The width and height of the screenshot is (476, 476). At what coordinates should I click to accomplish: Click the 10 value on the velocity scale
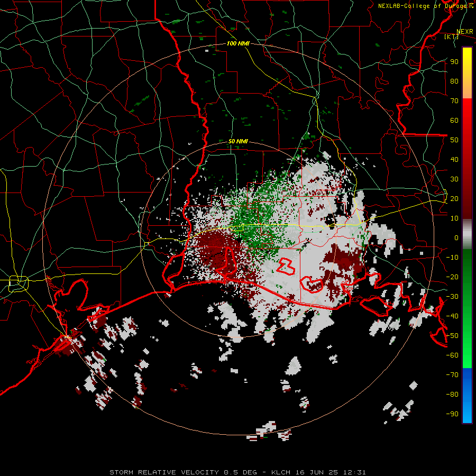[x=454, y=218]
